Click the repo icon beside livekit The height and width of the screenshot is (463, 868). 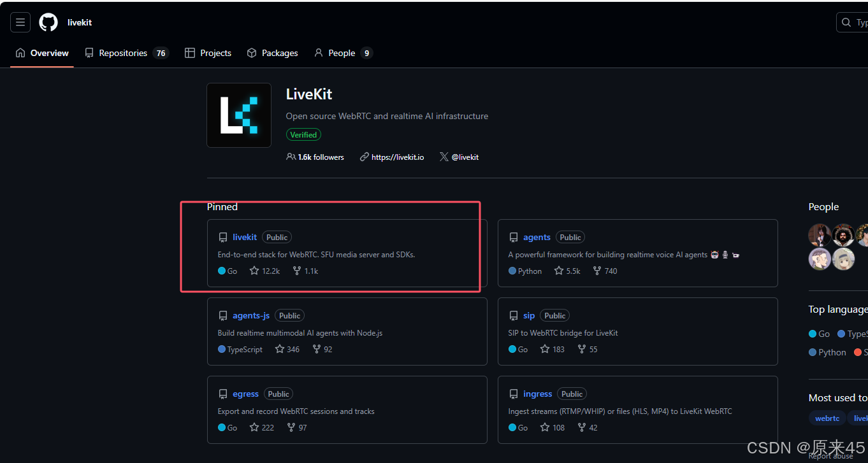pyautogui.click(x=223, y=238)
